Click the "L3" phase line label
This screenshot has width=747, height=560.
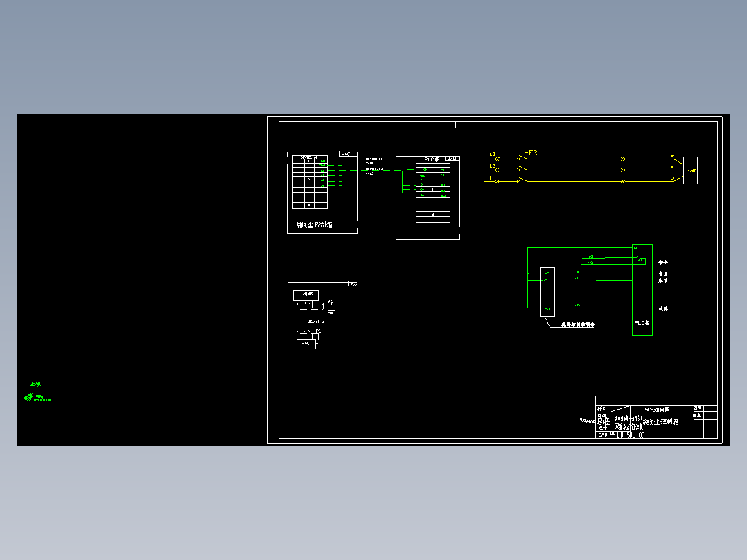492,155
